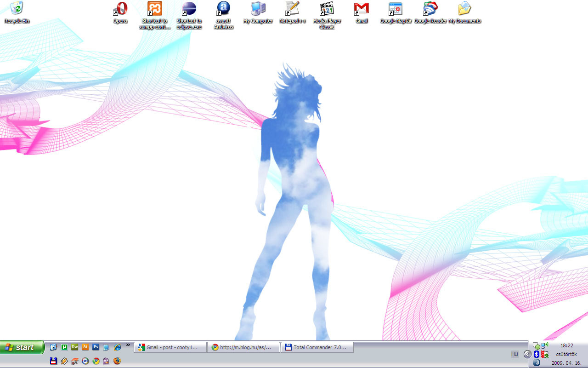The height and width of the screenshot is (368, 588).
Task: Launch Pidgin from quick launch
Action: pos(107,361)
